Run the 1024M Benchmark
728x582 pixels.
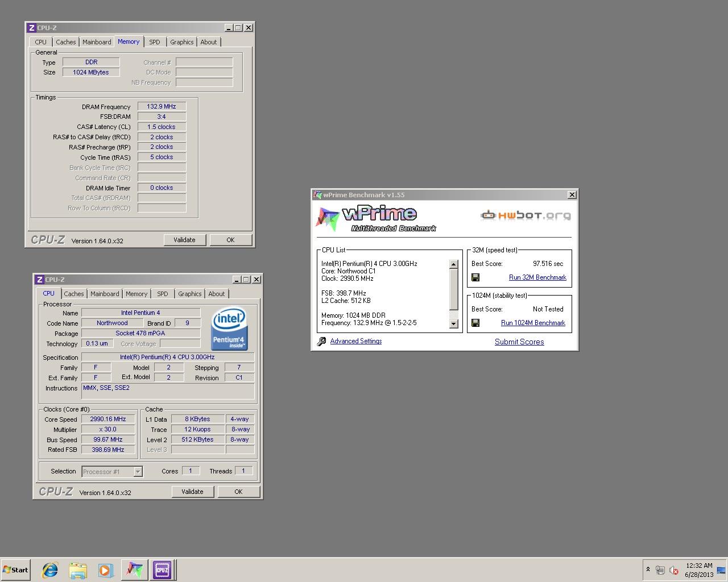[533, 323]
